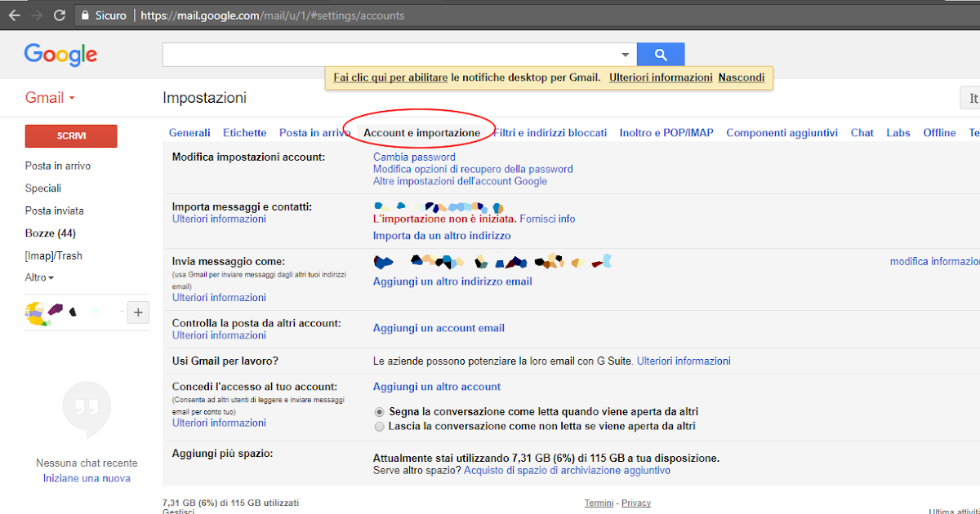Click Fornisci info link

(x=547, y=219)
